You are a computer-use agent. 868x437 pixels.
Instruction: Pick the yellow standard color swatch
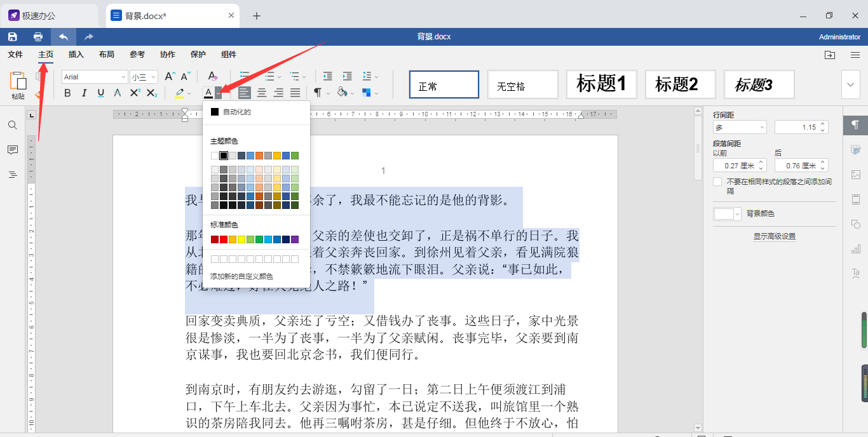tap(241, 239)
